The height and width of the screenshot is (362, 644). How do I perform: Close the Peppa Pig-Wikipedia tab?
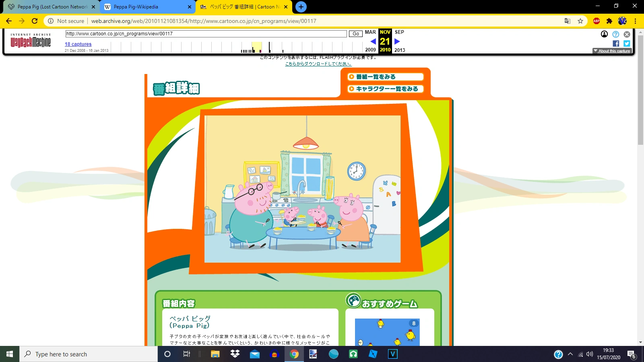[190, 7]
